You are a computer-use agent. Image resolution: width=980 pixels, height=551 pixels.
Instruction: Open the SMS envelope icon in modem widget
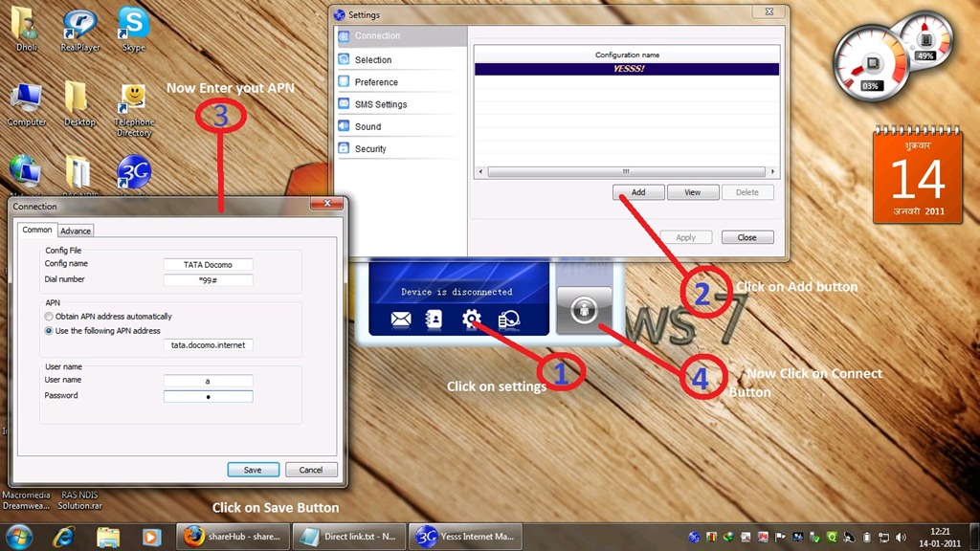(x=401, y=320)
